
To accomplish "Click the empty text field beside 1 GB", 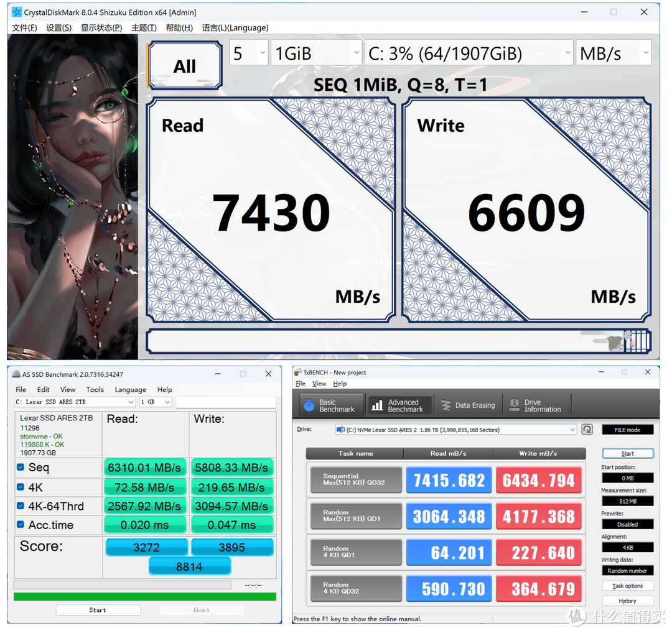I will coord(226,402).
